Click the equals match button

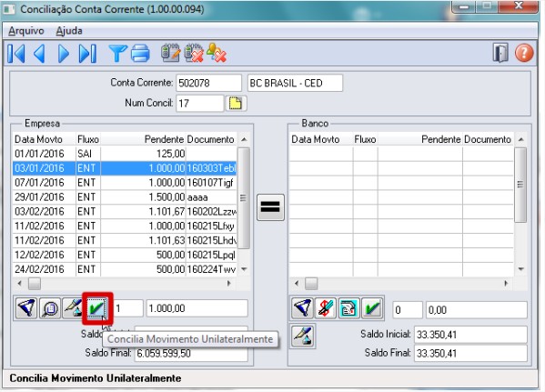click(x=270, y=207)
